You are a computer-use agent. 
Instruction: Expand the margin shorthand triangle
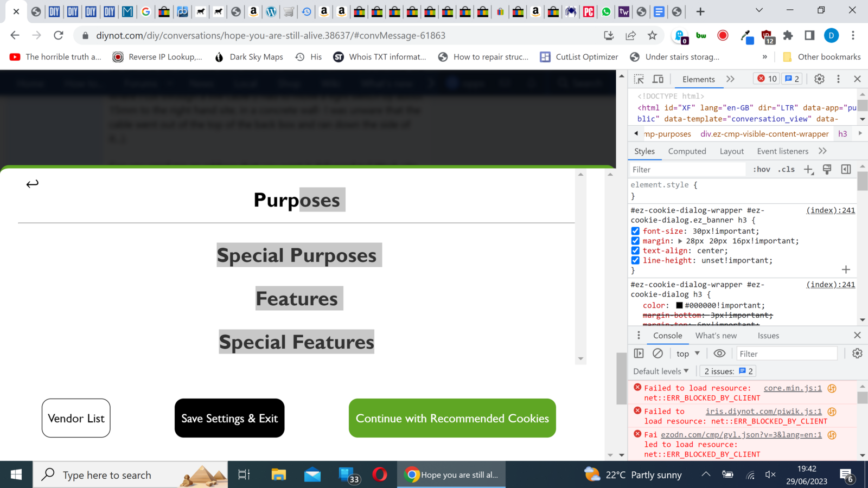pyautogui.click(x=680, y=241)
